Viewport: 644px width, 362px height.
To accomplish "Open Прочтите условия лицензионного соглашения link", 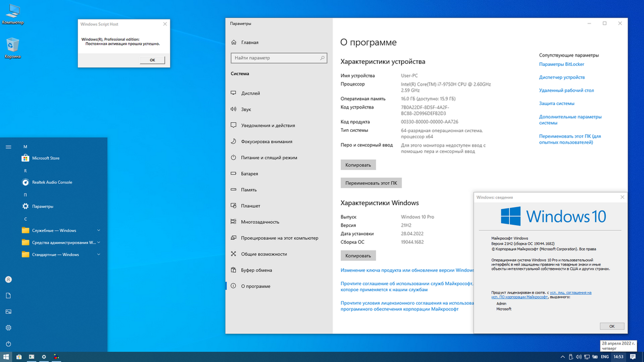I will [407, 306].
